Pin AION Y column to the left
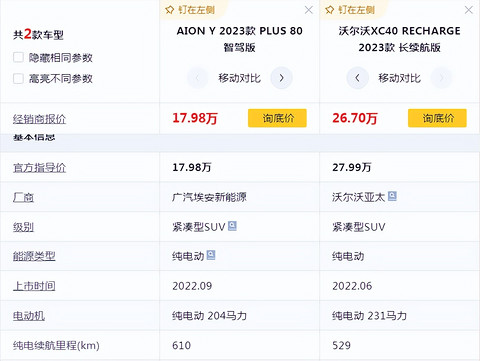 [190, 10]
